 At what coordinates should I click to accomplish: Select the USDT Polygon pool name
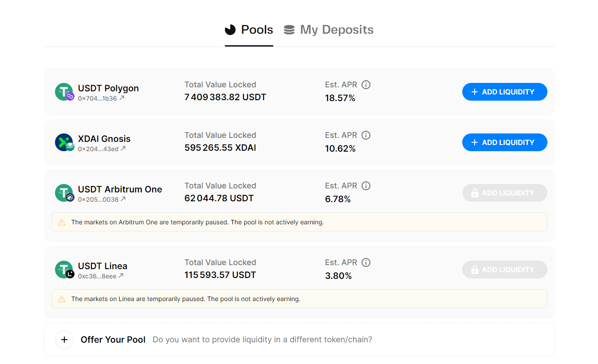pos(108,88)
